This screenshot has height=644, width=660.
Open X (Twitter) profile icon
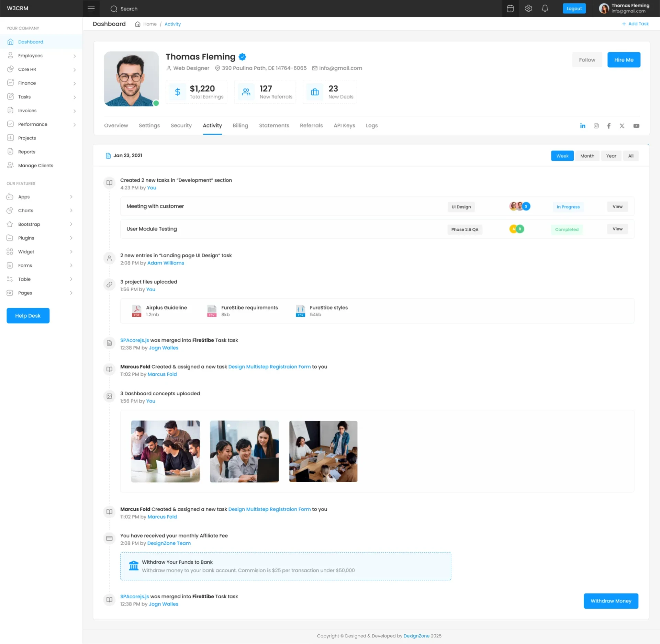coord(622,126)
